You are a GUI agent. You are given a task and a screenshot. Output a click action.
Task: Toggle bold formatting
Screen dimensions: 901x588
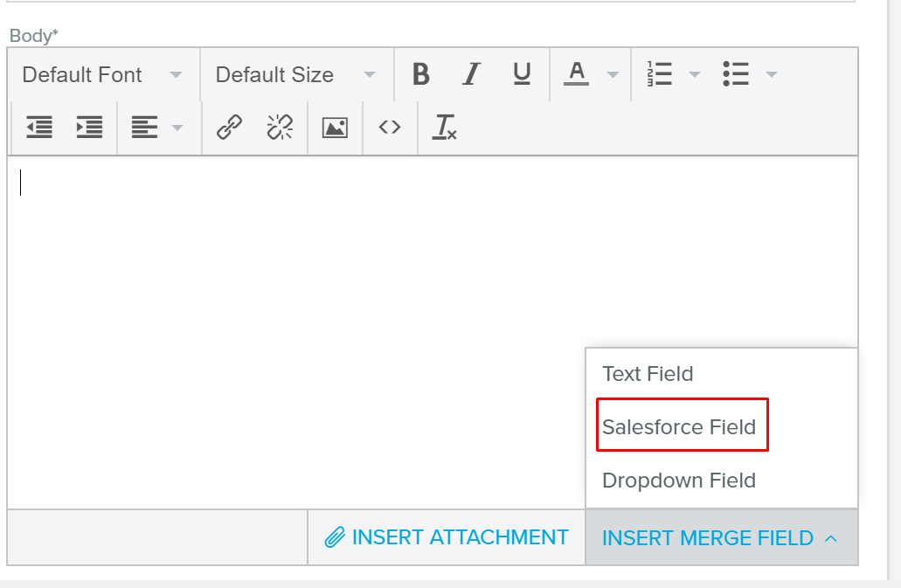click(x=420, y=75)
